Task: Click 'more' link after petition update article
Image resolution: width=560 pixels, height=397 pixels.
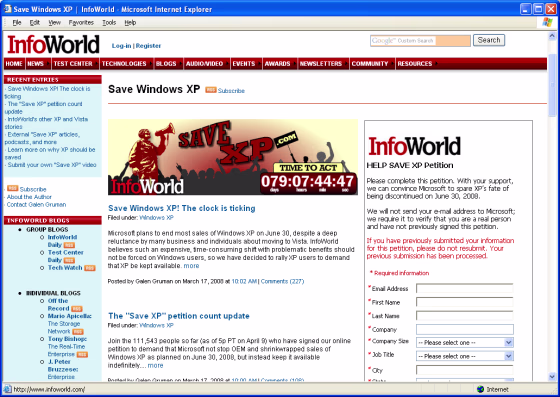Action: [155, 365]
